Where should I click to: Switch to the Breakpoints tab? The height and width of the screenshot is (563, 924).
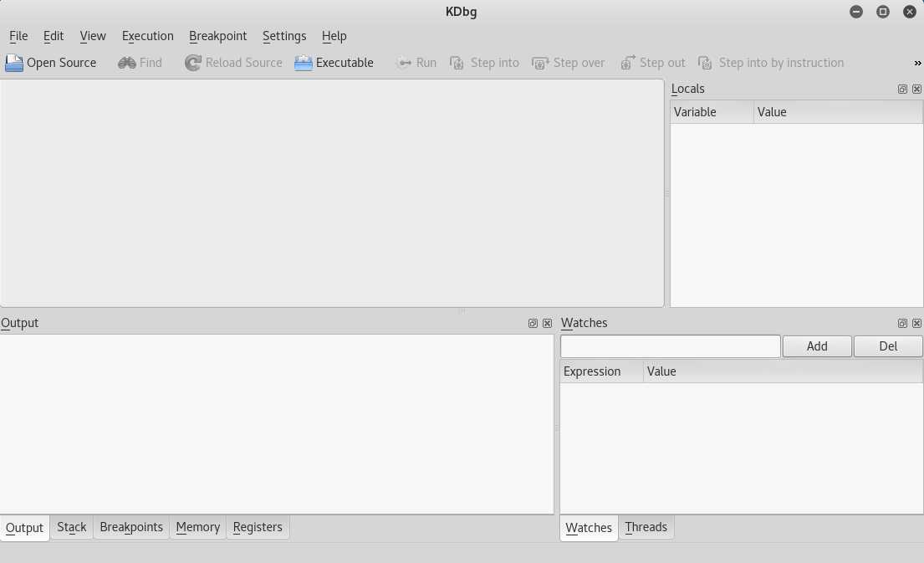pos(130,527)
